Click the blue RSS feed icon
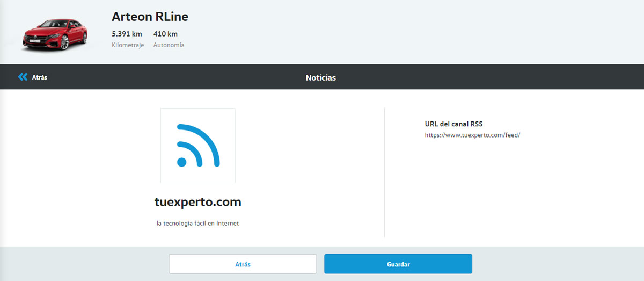The image size is (644, 281). pyautogui.click(x=198, y=145)
